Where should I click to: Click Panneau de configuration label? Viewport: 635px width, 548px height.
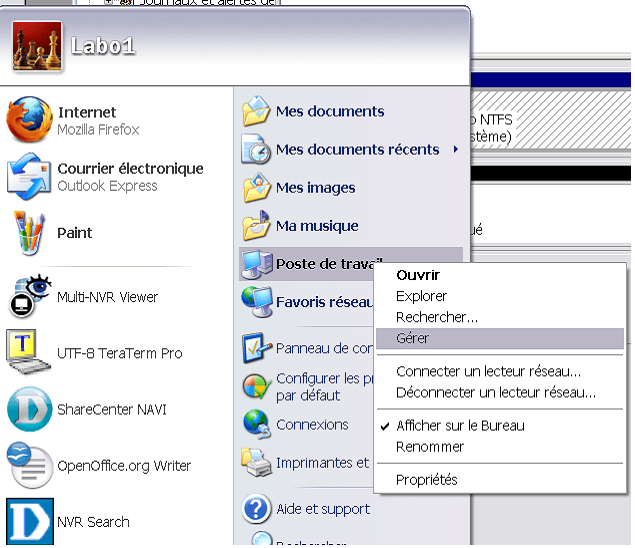[324, 348]
